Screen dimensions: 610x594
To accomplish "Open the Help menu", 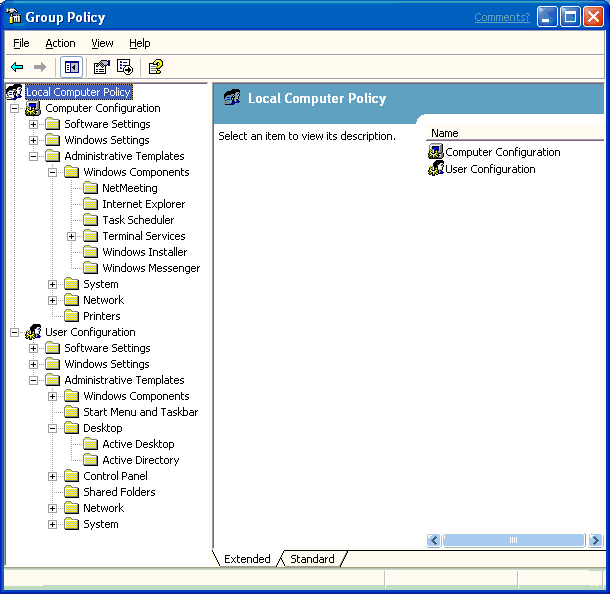I will (x=140, y=43).
